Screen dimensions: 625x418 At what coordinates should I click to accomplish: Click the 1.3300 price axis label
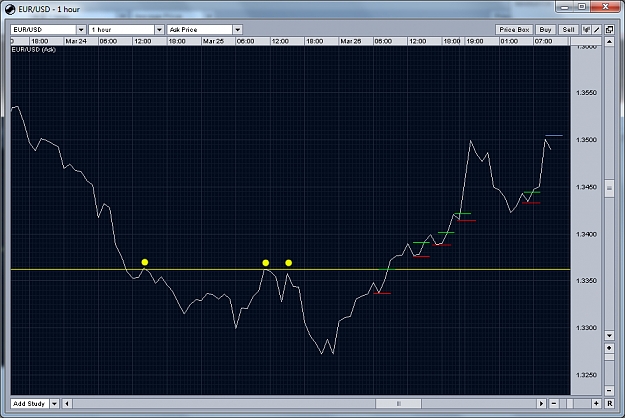coord(586,328)
